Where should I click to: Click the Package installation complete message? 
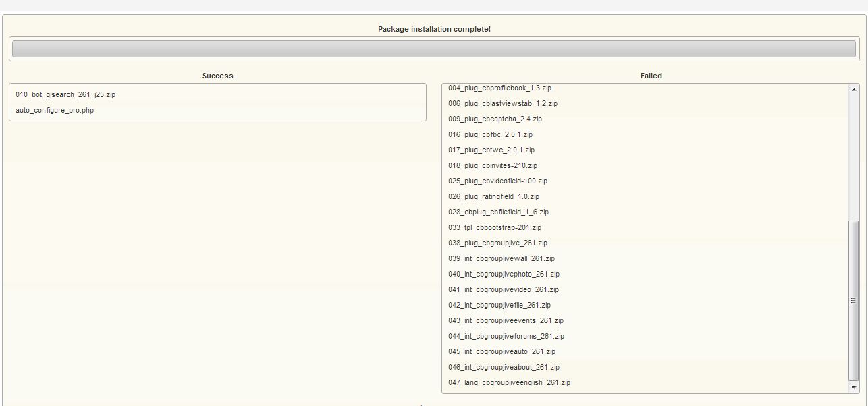pos(434,29)
